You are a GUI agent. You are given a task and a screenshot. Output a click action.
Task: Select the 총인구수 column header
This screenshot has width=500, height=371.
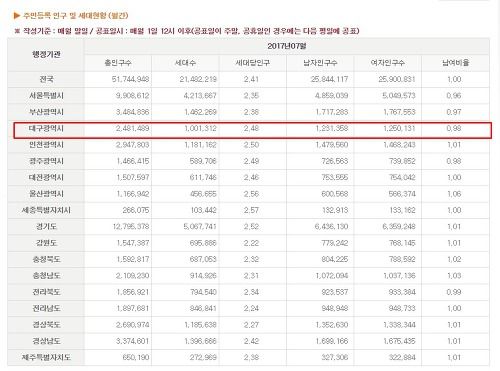tap(118, 63)
